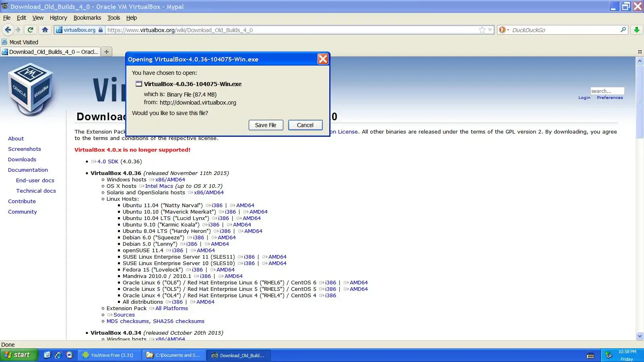The image size is (644, 362).
Task: Bookmark this page with the star icon
Action: pos(482,30)
